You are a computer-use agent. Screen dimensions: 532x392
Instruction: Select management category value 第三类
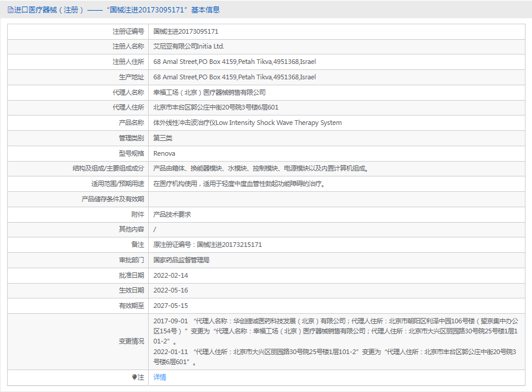pyautogui.click(x=163, y=138)
